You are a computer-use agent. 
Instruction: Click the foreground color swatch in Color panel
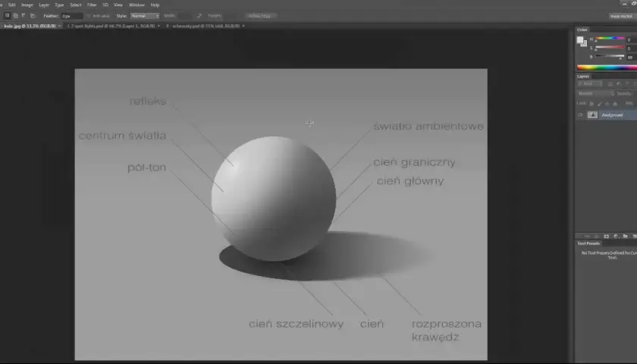(580, 39)
